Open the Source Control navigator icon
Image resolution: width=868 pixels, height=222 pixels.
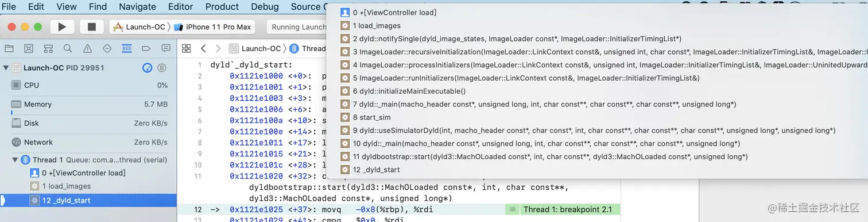[x=28, y=48]
